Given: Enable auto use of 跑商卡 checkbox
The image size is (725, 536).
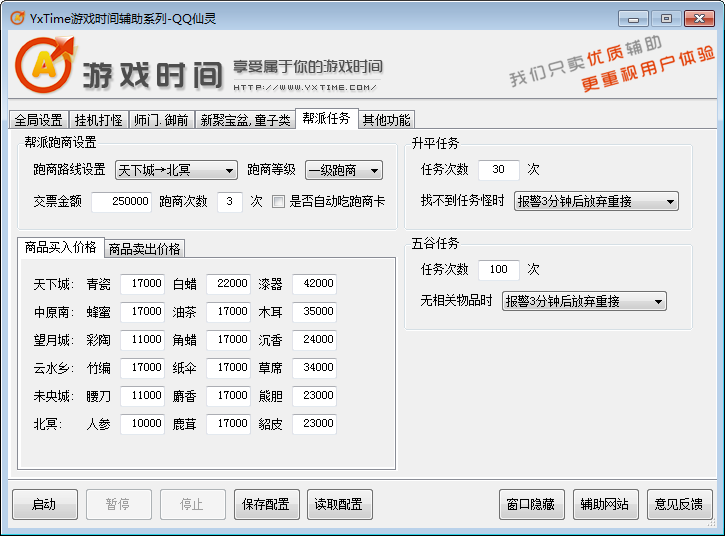Looking at the screenshot, I should 279,201.
